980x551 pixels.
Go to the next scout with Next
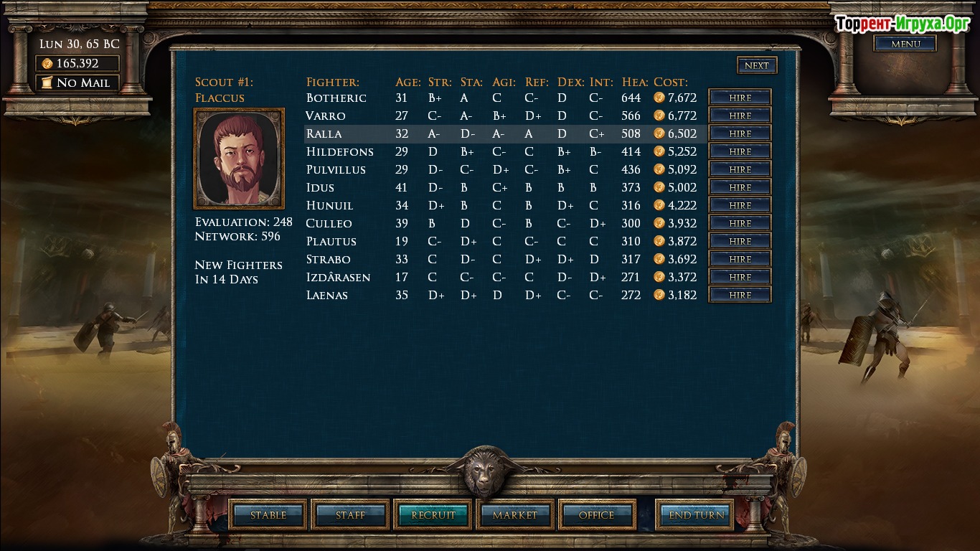[757, 65]
